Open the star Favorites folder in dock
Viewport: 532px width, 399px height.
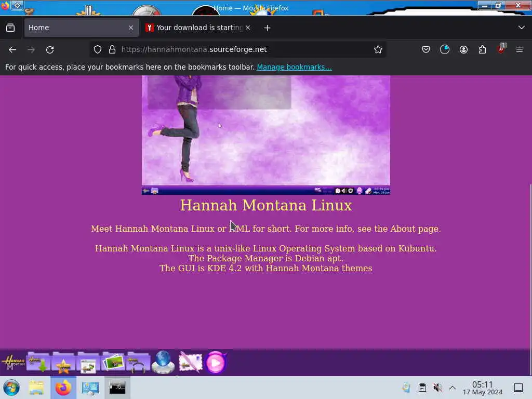pos(63,362)
